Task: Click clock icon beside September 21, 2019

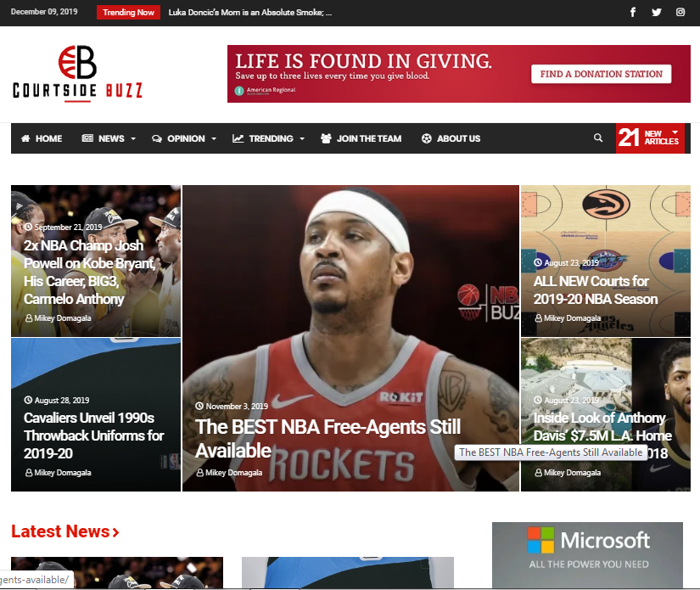Action: click(28, 227)
